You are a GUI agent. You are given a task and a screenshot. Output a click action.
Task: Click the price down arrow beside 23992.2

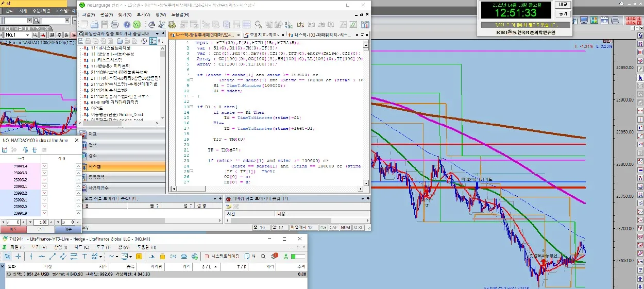pos(45,193)
